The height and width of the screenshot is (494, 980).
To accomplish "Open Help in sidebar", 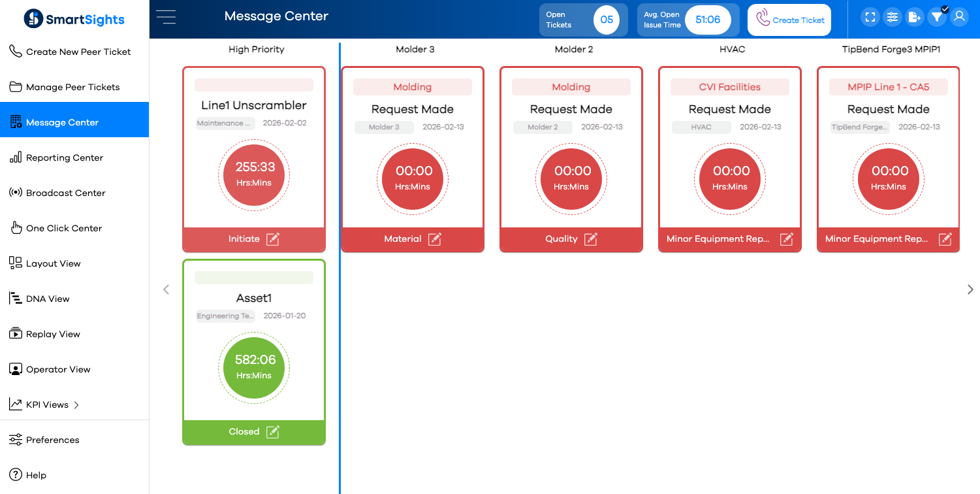I will pos(74,475).
